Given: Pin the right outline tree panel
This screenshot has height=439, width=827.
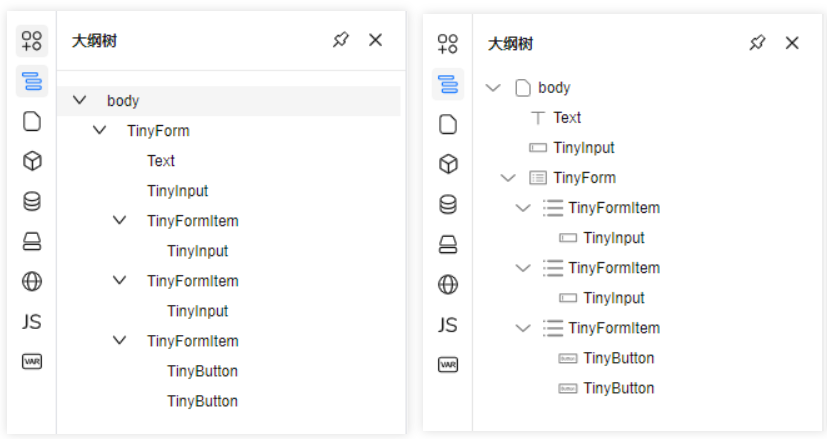Looking at the screenshot, I should tap(757, 43).
